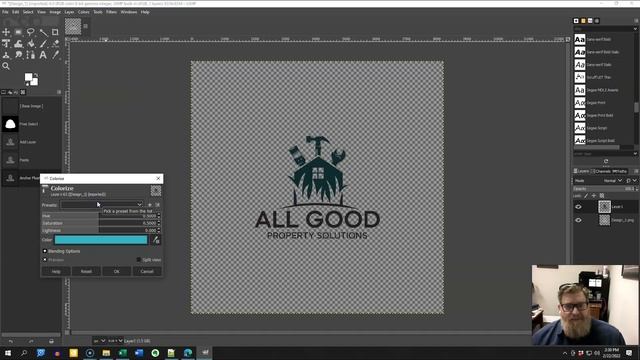Toggle lock pixels brush icon
This screenshot has width=640, height=360.
(x=586, y=196)
